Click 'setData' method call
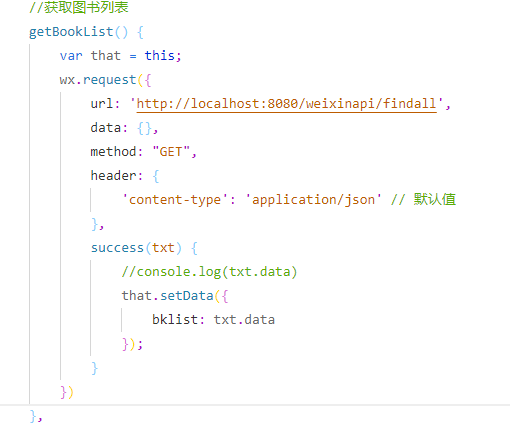510x426 pixels. point(187,296)
